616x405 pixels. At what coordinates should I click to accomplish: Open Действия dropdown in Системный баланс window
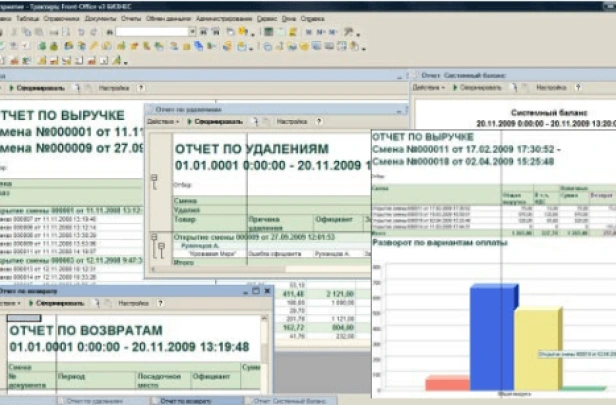pyautogui.click(x=428, y=87)
